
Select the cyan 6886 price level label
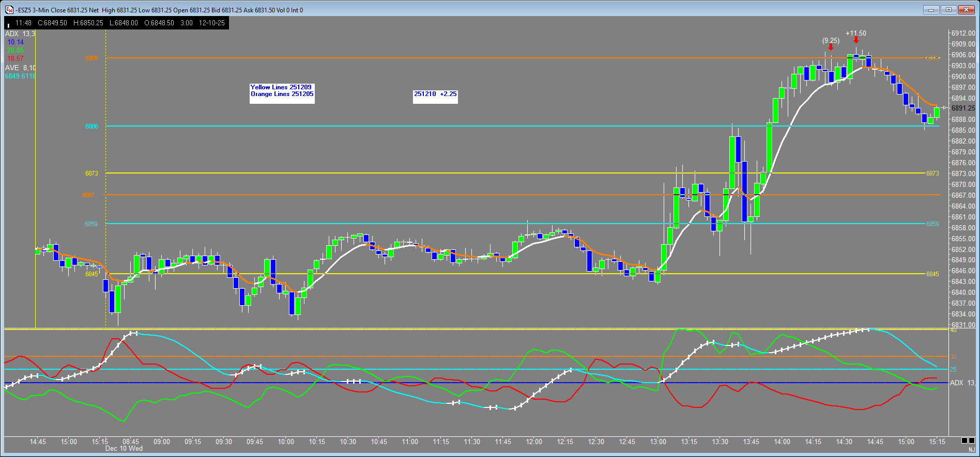pyautogui.click(x=91, y=127)
